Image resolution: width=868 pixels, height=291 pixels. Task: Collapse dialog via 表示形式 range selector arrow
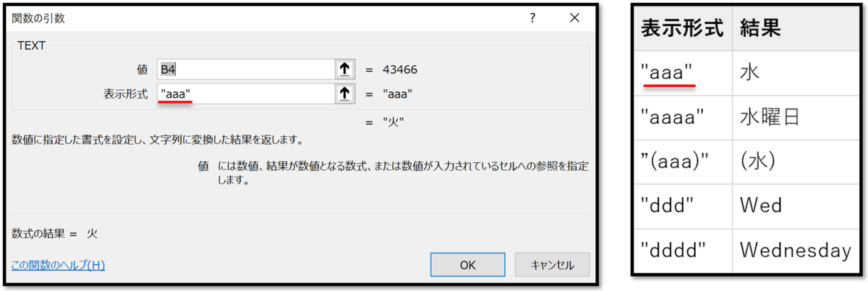click(x=345, y=93)
